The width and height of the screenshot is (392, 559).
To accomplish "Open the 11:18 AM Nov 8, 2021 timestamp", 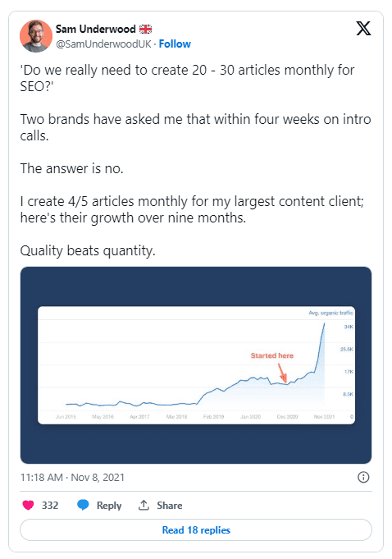I will [72, 478].
